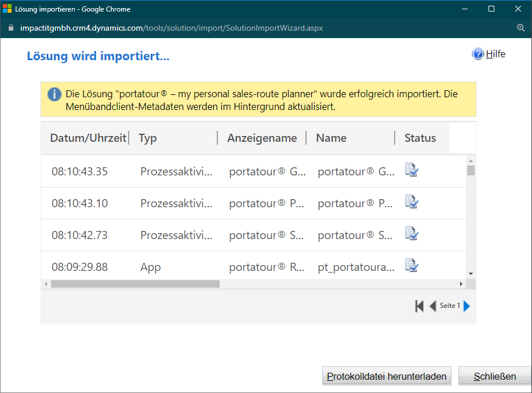Viewport: 532px width, 393px height.
Task: Go to the first page of results
Action: point(420,306)
